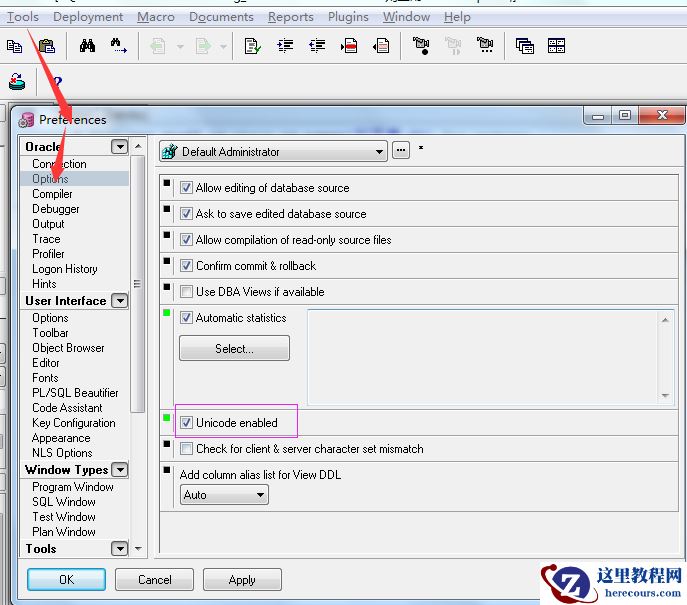Click the Unindent selection icon
The height and width of the screenshot is (605, 687).
pos(317,46)
